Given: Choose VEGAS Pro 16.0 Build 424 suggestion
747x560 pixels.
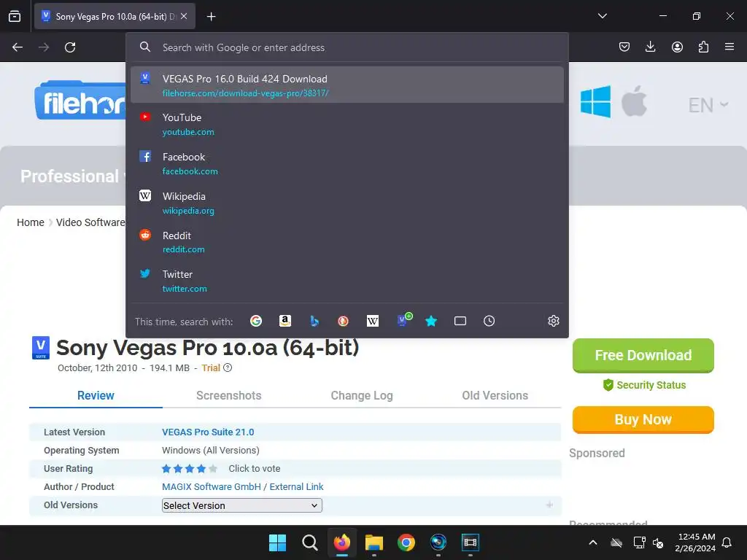Looking at the screenshot, I should tap(347, 85).
